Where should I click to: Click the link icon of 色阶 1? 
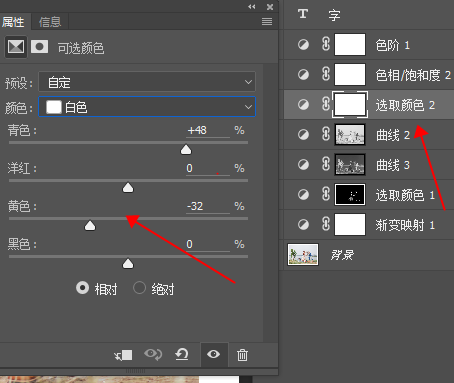click(x=326, y=44)
